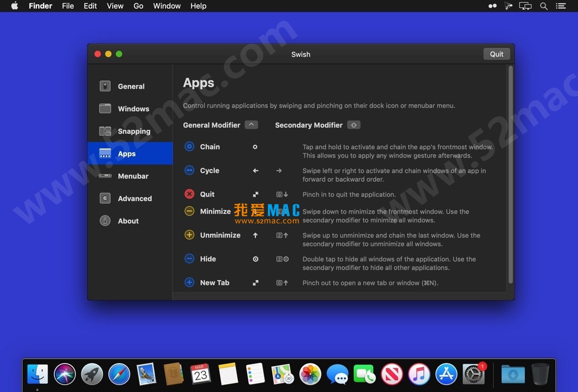Open Maps in the Dock
The height and width of the screenshot is (392, 578).
tap(282, 374)
